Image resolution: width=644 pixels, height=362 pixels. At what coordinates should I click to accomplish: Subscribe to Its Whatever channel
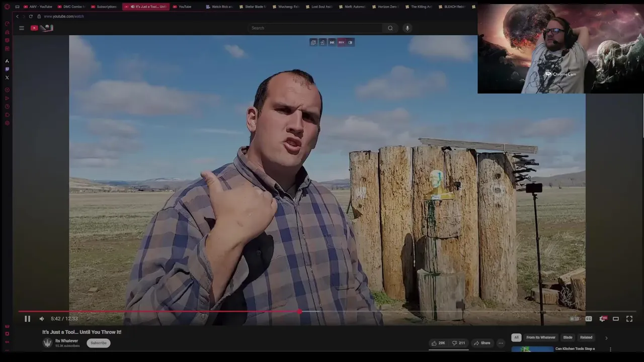point(99,343)
